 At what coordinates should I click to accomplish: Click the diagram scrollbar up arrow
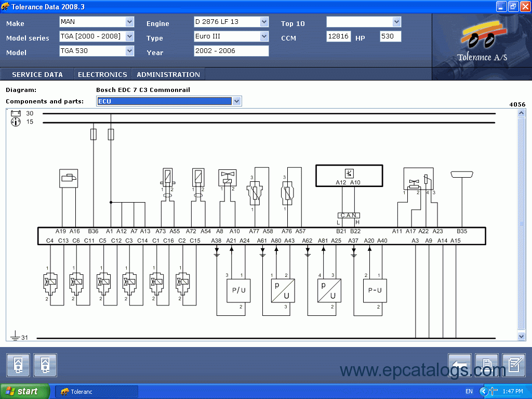click(522, 113)
